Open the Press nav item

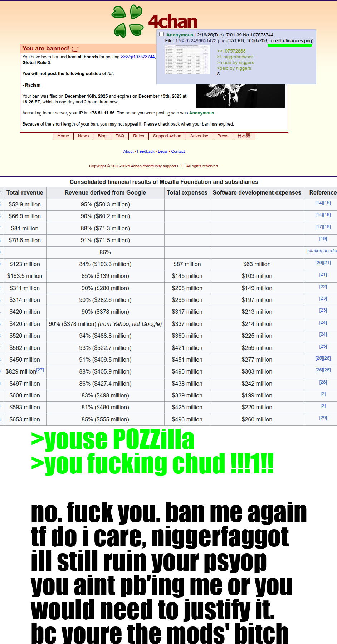(223, 136)
